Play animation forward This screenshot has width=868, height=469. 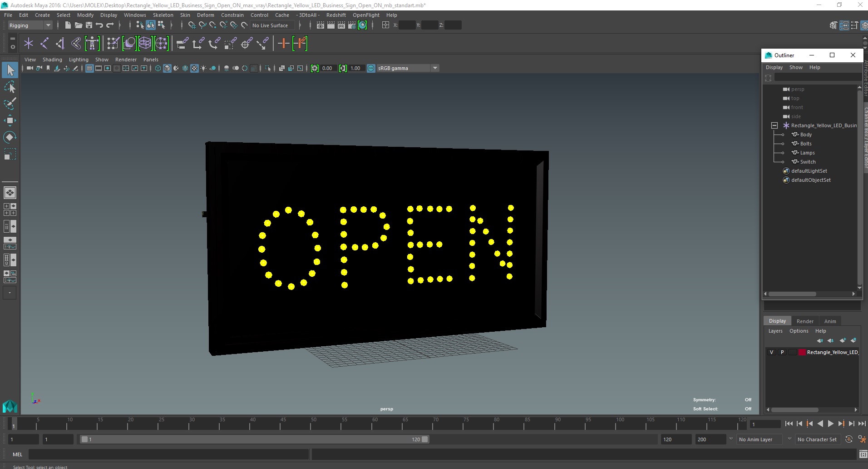click(830, 424)
